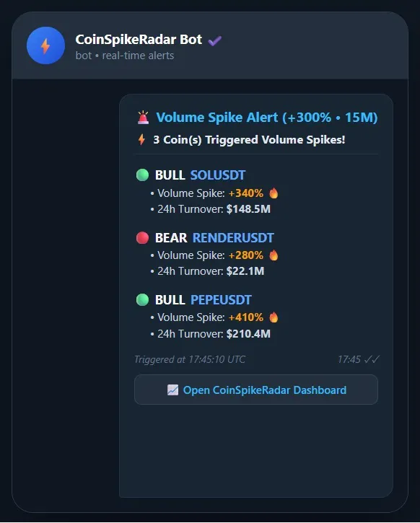Viewport: 420px width, 523px height.
Task: Open CoinSpikeRadar Dashboard button
Action: click(x=256, y=390)
